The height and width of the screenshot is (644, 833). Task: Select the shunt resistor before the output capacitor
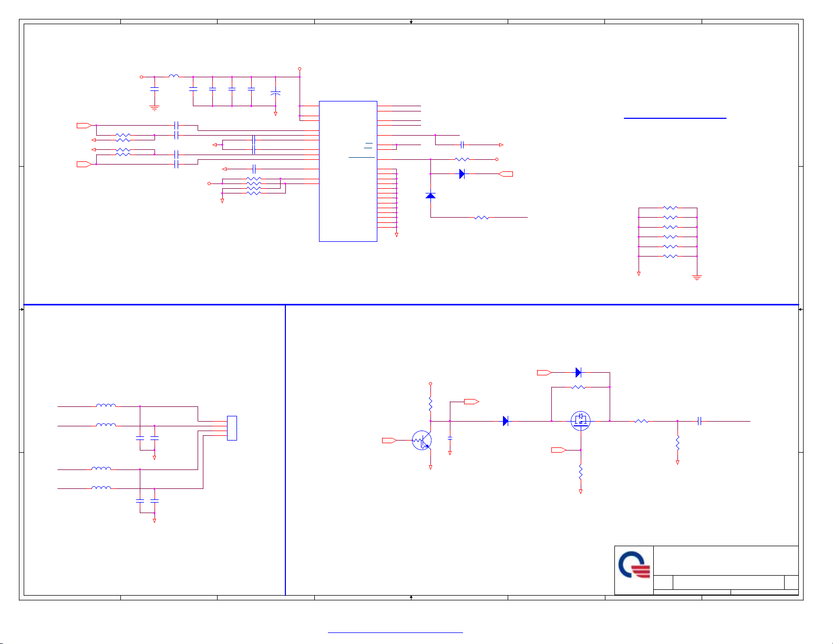point(677,443)
